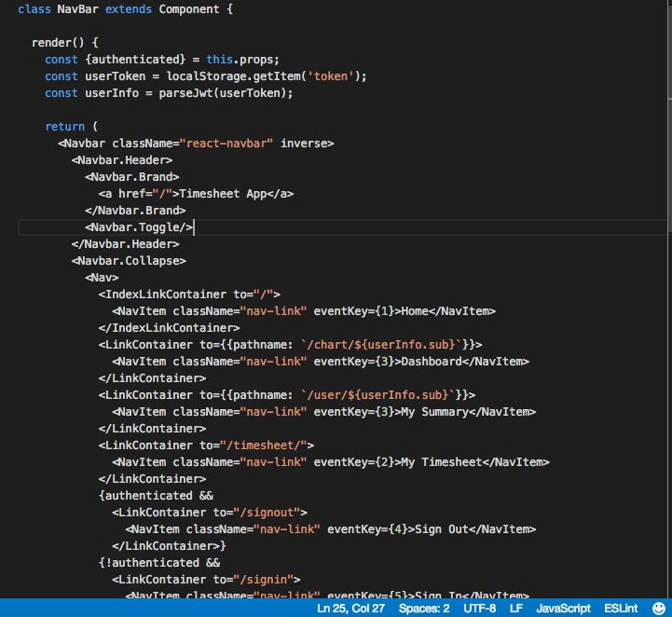Viewport: 672px width, 617px height.
Task: Click the 'Timesheet App' link text in code
Action: (x=224, y=194)
